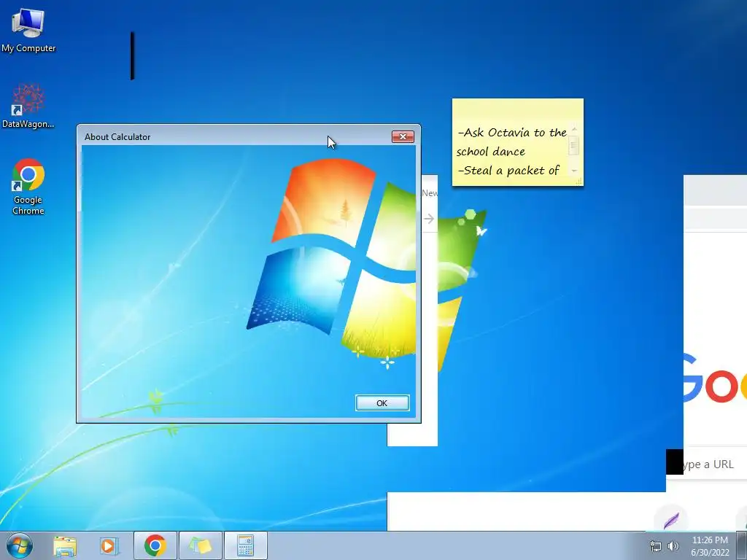Click the purple feather shortcut icon in Chrome
Viewport: 747px width, 560px height.
[671, 519]
